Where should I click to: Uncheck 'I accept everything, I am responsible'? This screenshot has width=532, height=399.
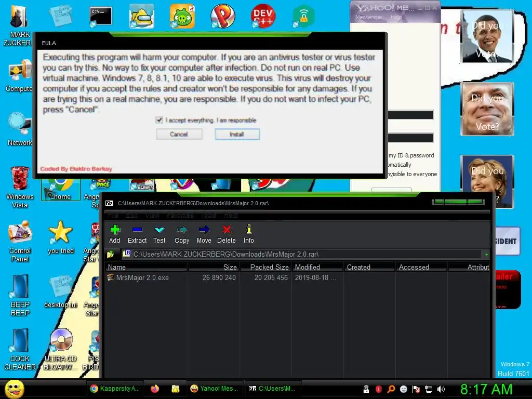point(159,120)
